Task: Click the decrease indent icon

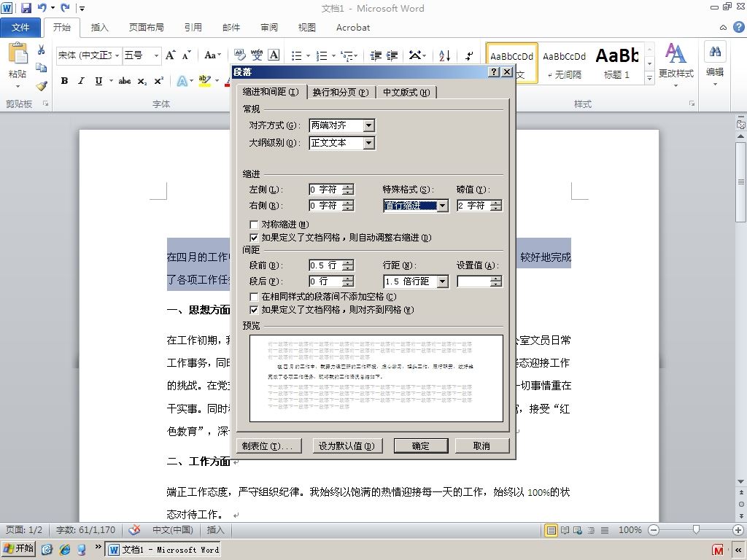Action: click(x=376, y=55)
